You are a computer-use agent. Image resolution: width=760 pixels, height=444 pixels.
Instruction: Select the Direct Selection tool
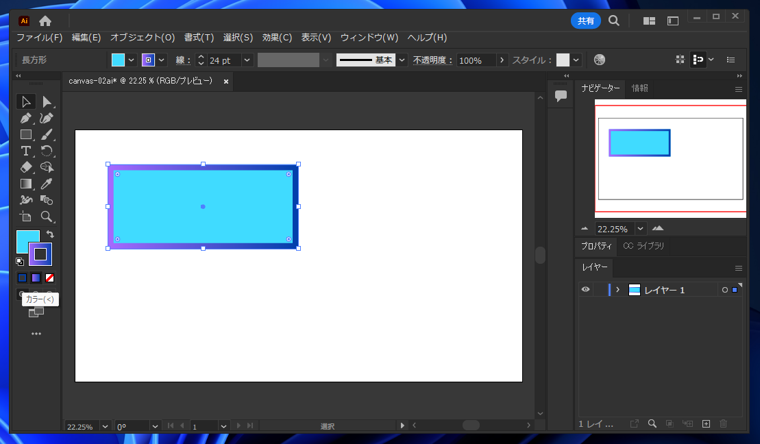(47, 102)
